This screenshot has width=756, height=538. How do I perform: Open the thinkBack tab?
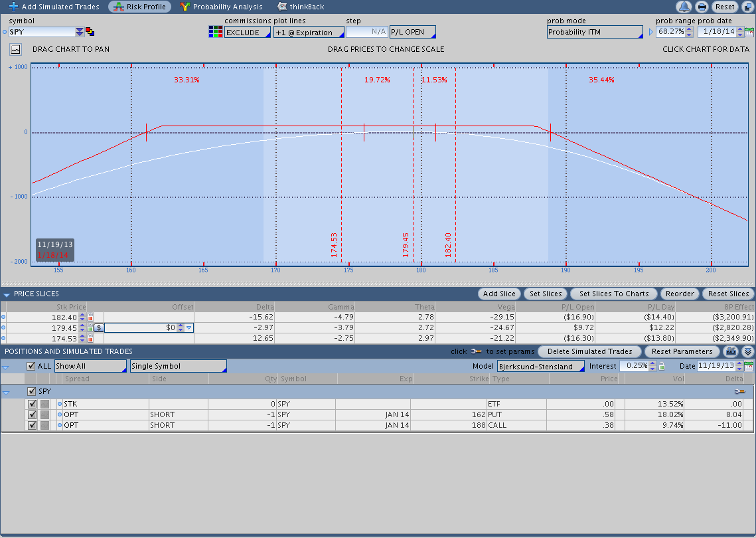(301, 7)
